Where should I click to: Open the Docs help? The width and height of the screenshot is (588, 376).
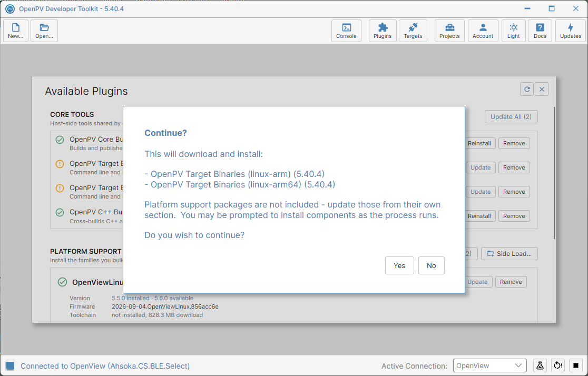pyautogui.click(x=540, y=31)
